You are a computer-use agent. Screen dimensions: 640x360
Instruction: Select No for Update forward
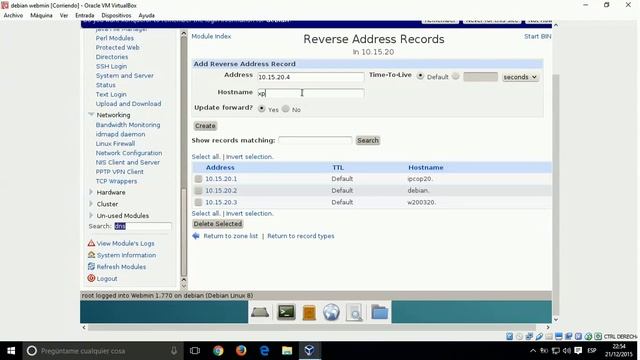pyautogui.click(x=286, y=109)
